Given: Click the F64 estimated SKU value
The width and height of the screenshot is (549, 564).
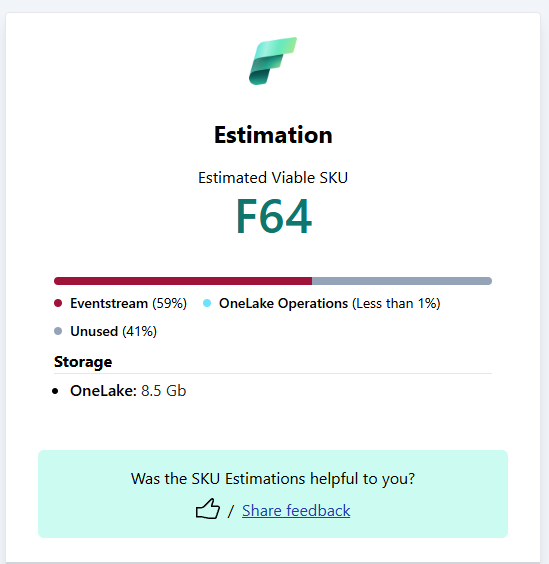Looking at the screenshot, I should (x=273, y=217).
